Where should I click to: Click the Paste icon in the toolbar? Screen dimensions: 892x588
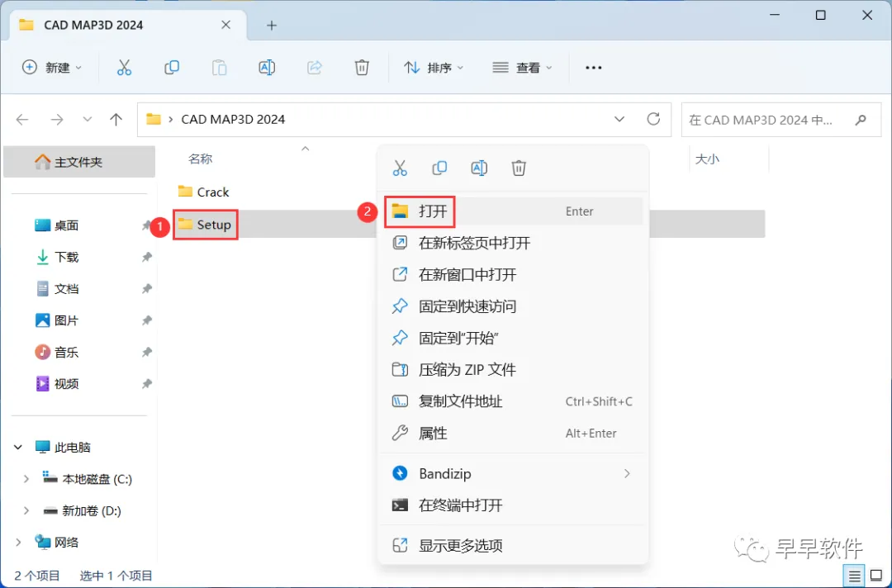(219, 68)
